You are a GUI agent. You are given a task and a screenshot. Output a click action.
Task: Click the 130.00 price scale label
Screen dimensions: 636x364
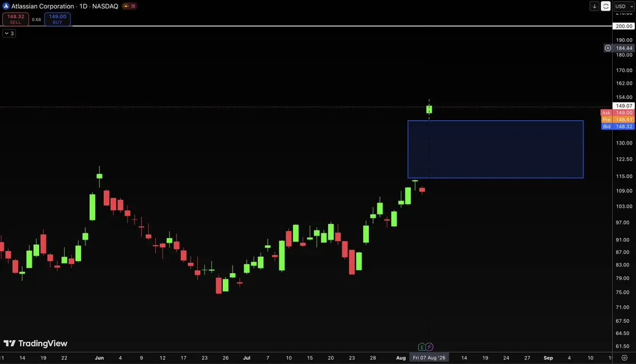pyautogui.click(x=623, y=143)
